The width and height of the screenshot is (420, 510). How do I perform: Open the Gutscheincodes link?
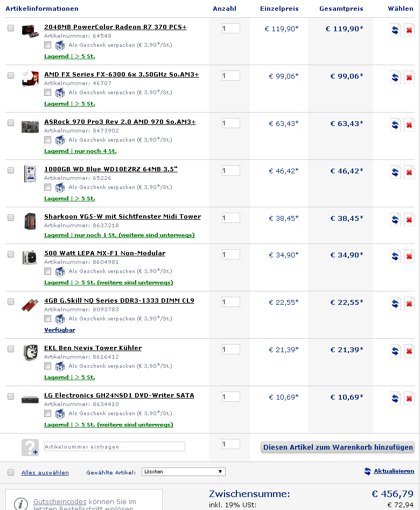tap(60, 501)
